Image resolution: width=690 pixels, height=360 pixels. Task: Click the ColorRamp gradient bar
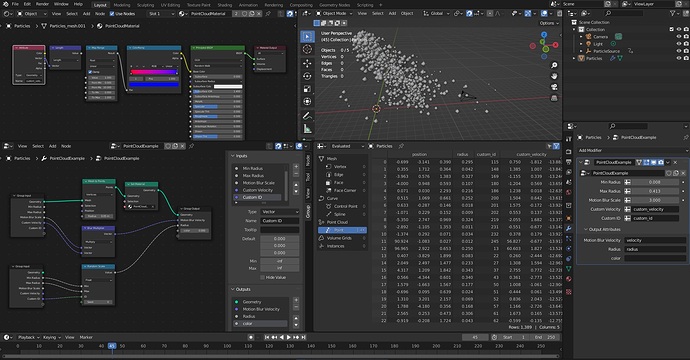pos(154,72)
